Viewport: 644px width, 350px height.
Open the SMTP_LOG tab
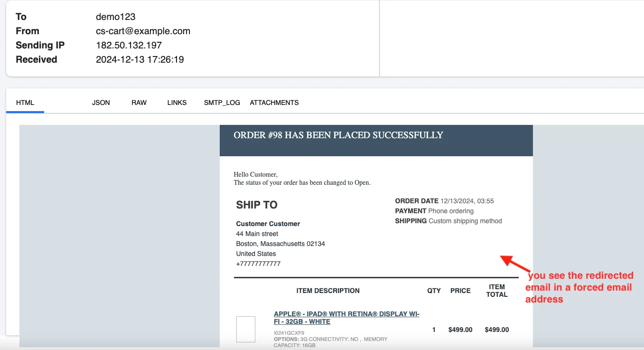[222, 103]
